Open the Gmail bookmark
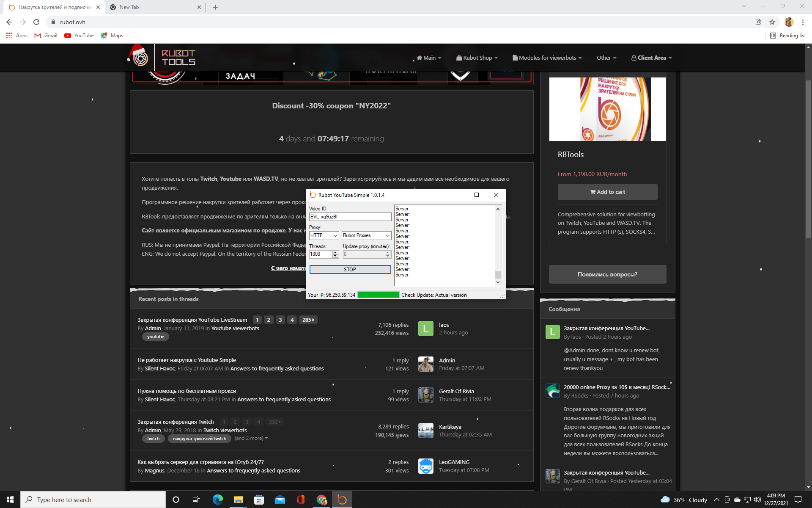Viewport: 812px width, 508px height. (x=46, y=36)
